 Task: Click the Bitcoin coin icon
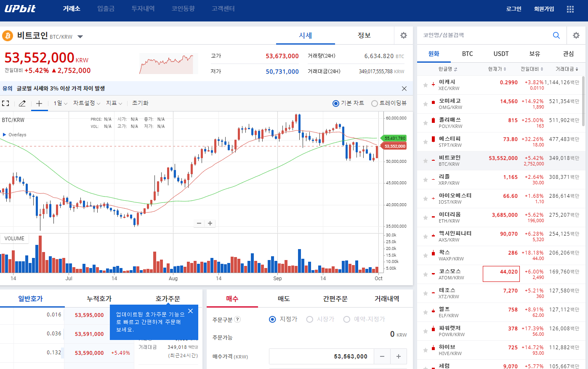coord(8,36)
